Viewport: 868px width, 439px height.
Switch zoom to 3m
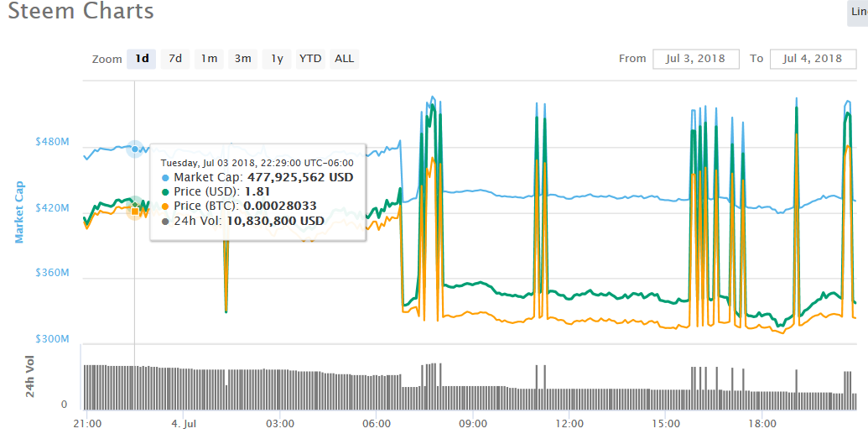tap(242, 59)
